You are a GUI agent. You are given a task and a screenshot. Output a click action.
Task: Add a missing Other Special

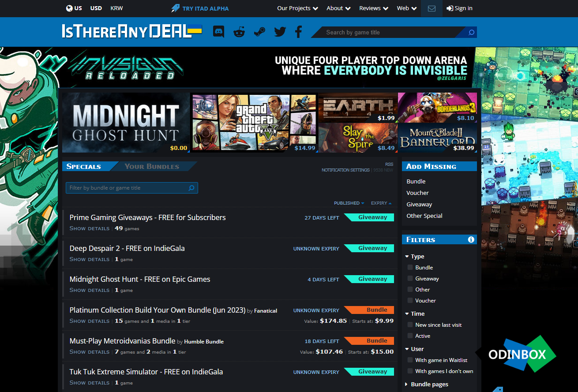[424, 216]
